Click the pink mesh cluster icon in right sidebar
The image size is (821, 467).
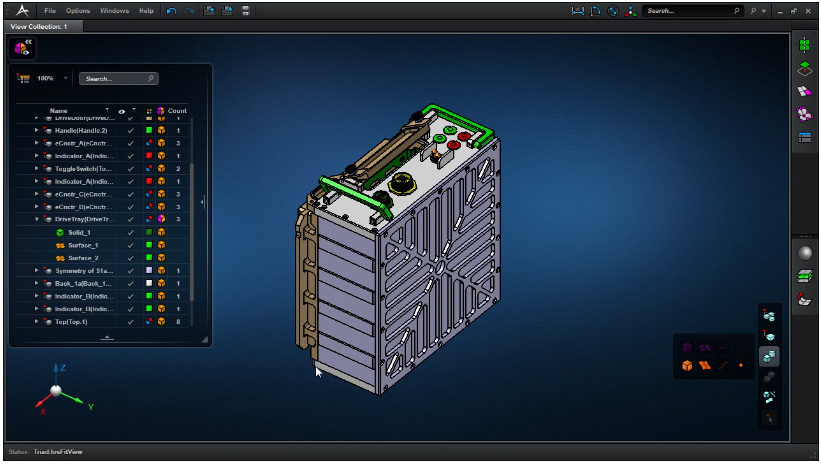point(805,114)
